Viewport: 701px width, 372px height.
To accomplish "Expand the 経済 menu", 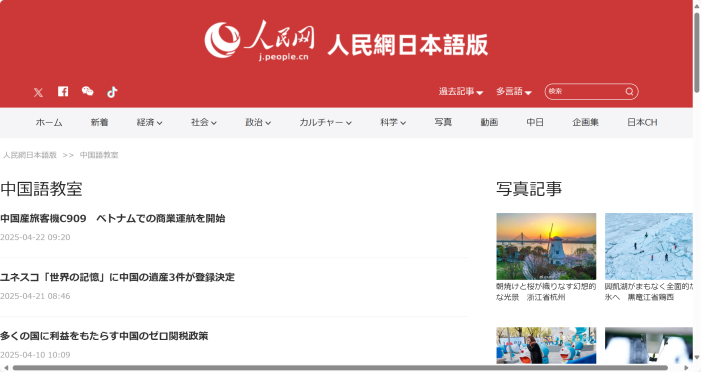I will 149,123.
